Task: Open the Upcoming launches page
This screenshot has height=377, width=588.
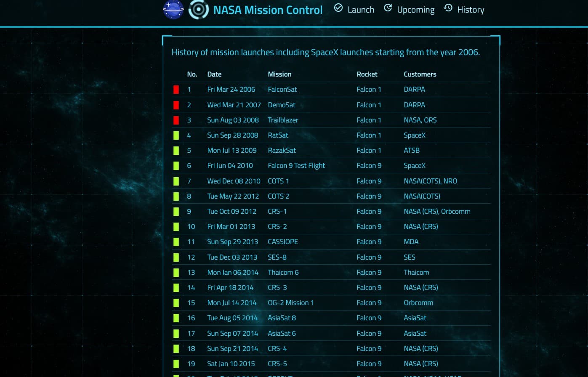Action: pyautogui.click(x=416, y=10)
